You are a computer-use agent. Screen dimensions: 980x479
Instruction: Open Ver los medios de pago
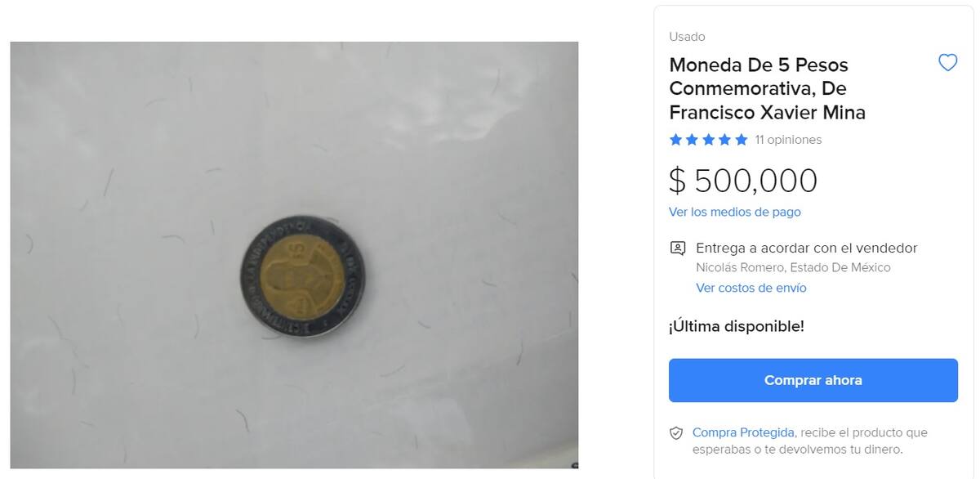click(x=735, y=212)
